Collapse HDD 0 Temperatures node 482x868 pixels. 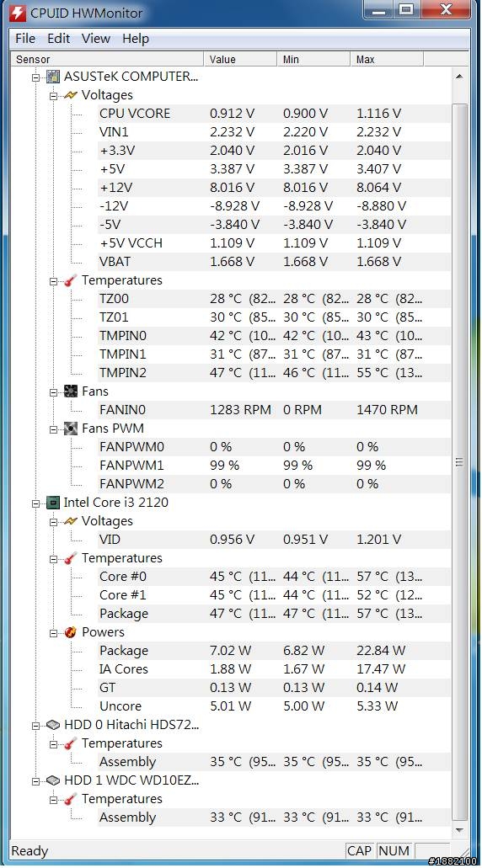pyautogui.click(x=54, y=744)
